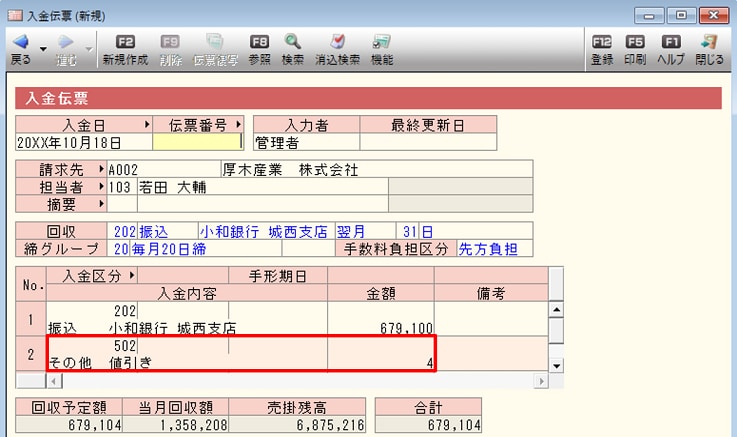Expand the 伝票番号 header arrow
The height and width of the screenshot is (437, 737).
tap(238, 125)
